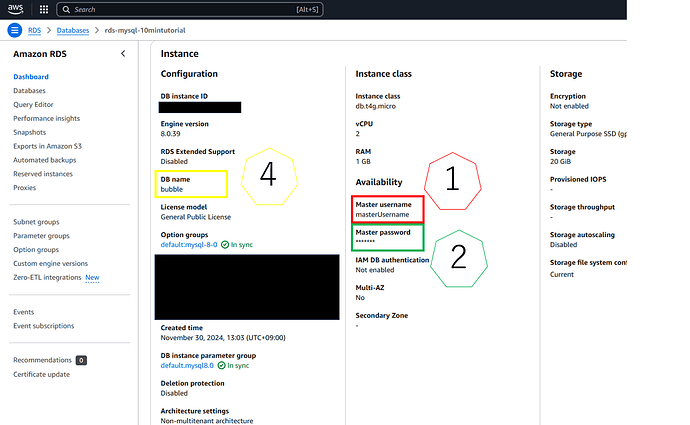Open Reserved instances page
Viewport: 690px width, 425px height.
[x=43, y=174]
